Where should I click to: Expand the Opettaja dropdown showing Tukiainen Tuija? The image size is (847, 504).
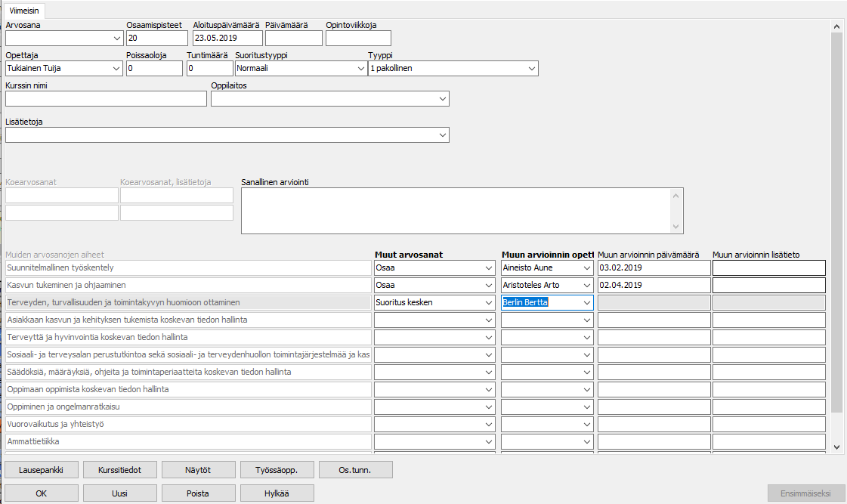click(116, 69)
